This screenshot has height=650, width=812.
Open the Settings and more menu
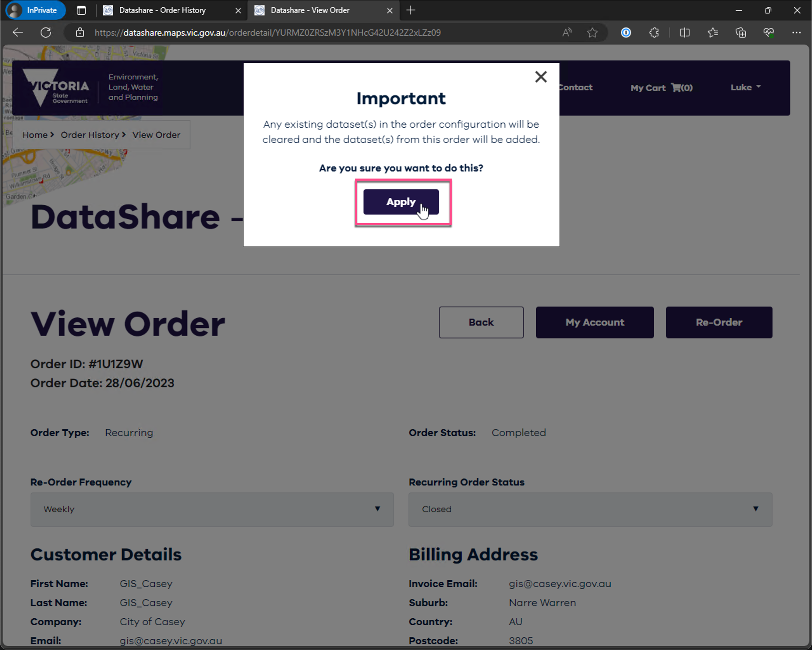point(797,32)
